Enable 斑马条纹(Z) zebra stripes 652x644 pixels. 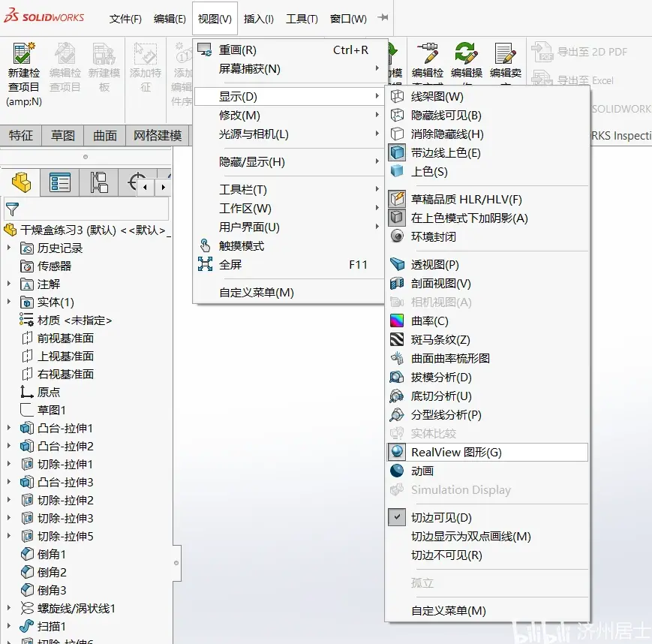(488, 339)
